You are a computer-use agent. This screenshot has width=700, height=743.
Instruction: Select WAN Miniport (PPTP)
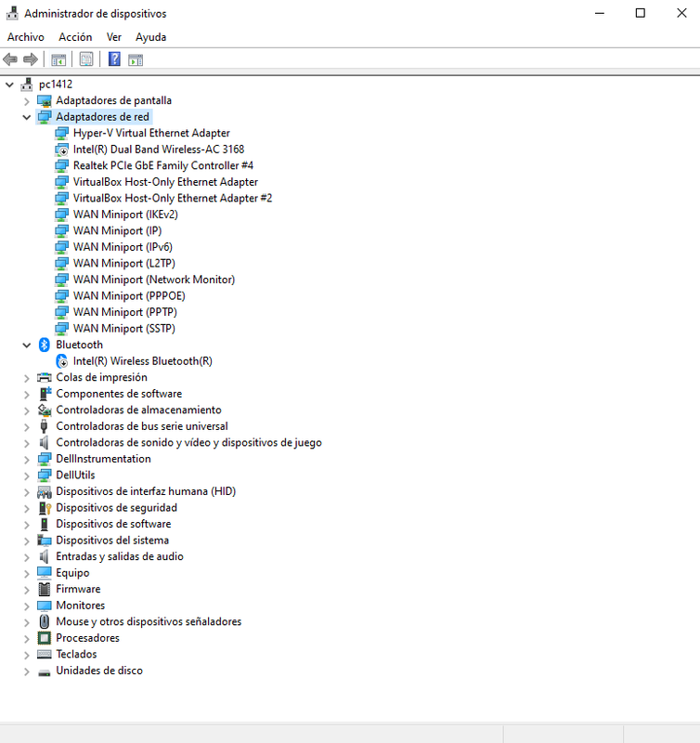pos(125,312)
